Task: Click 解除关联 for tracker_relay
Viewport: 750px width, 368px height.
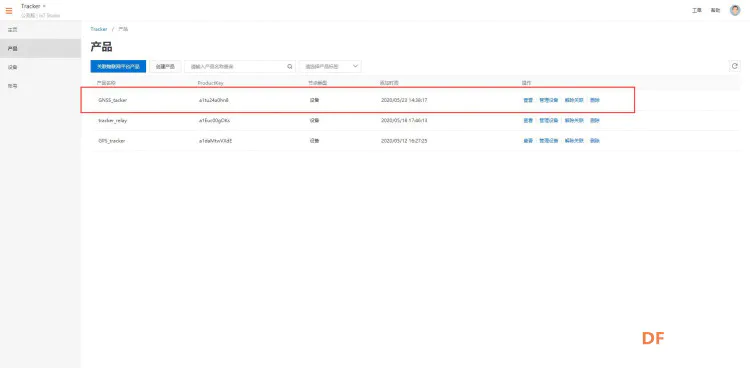Action: tap(574, 121)
